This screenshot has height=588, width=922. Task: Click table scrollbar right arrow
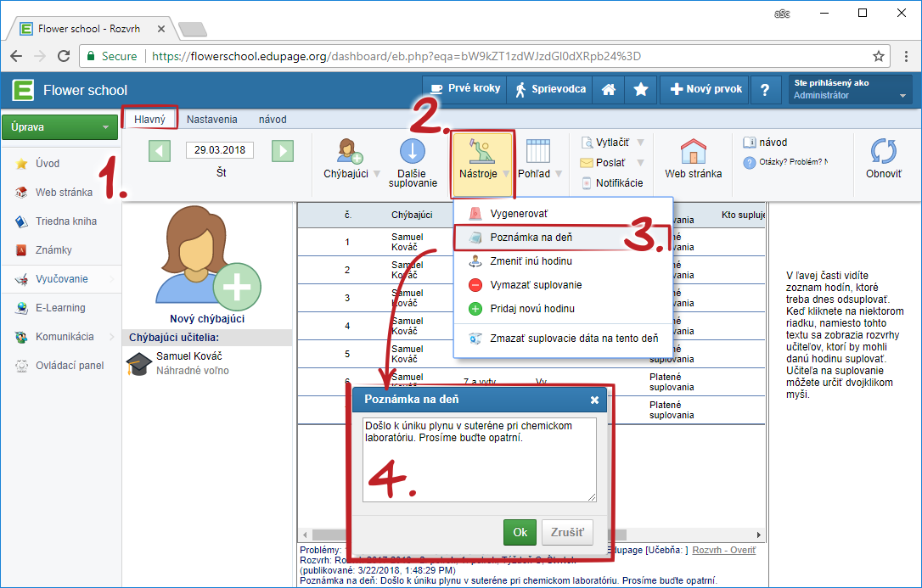(x=759, y=535)
